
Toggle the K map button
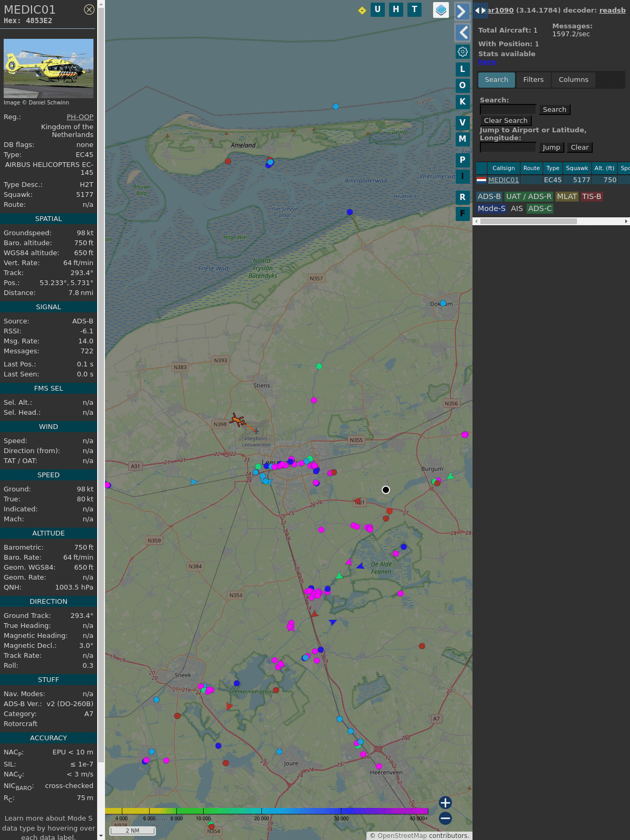pyautogui.click(x=463, y=102)
